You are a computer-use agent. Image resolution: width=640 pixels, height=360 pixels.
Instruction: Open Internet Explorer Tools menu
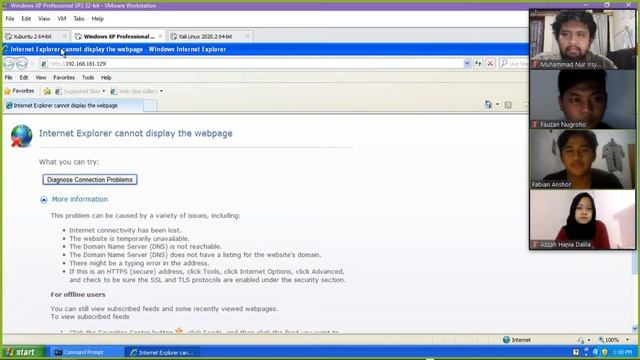click(x=88, y=78)
